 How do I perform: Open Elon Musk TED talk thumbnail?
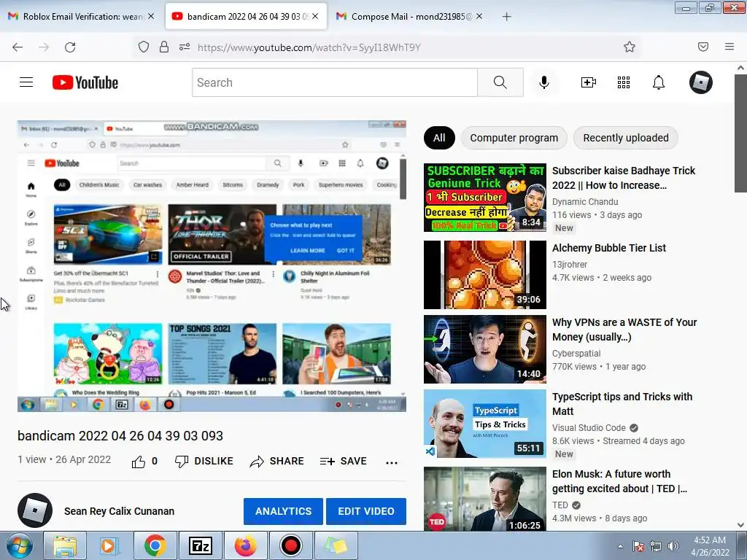pos(485,499)
